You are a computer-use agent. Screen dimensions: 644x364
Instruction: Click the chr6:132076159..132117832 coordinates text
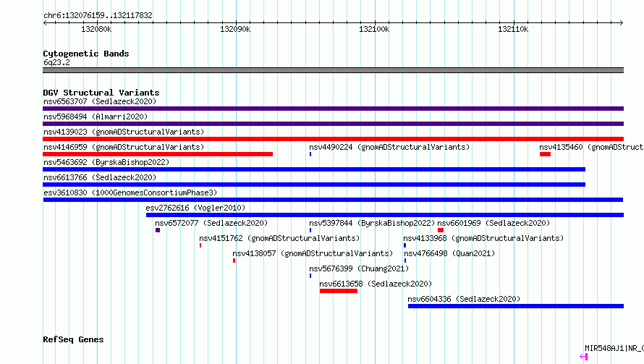(x=98, y=15)
